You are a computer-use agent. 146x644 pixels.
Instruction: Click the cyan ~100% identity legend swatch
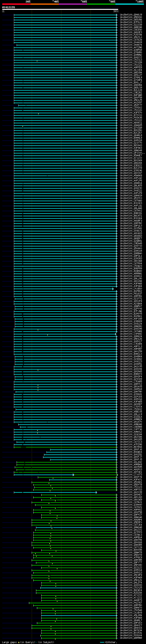[x=130, y=4]
